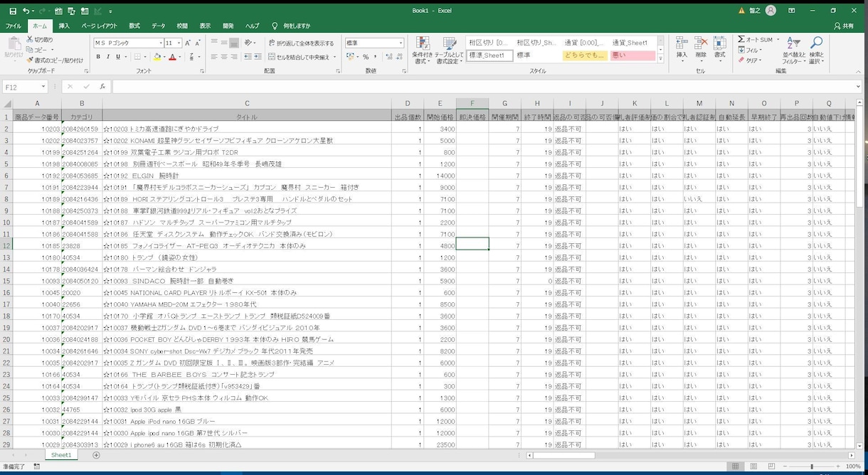Open the Clear (クリア) dropdown
This screenshot has width=868, height=475.
coord(751,60)
